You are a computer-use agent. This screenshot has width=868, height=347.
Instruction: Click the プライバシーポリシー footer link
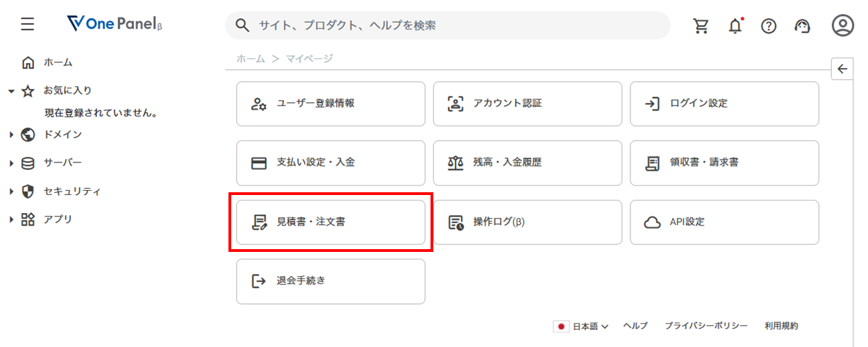(706, 326)
